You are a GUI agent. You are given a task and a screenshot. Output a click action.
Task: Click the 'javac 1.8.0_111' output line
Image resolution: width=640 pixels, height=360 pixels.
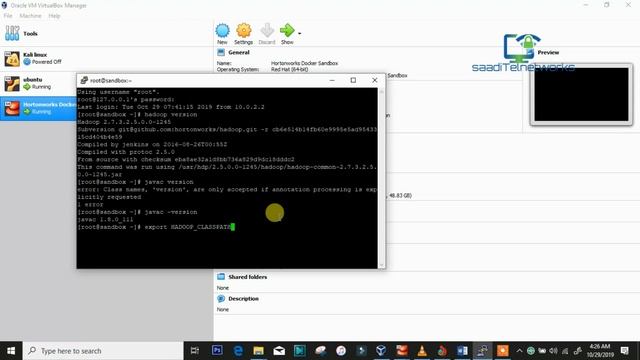click(x=105, y=220)
